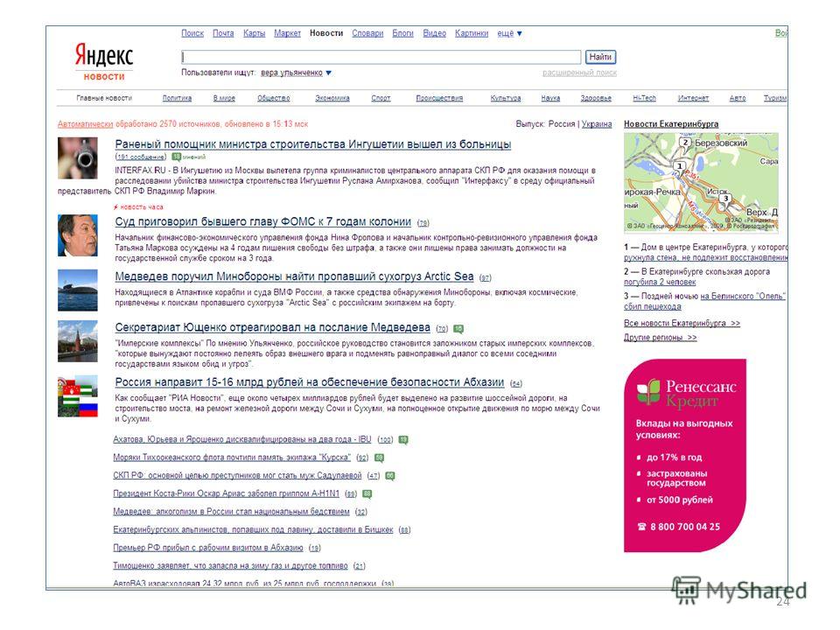Click the 'Автоматически' link
Viewport: 840px width, 630px height.
click(85, 124)
